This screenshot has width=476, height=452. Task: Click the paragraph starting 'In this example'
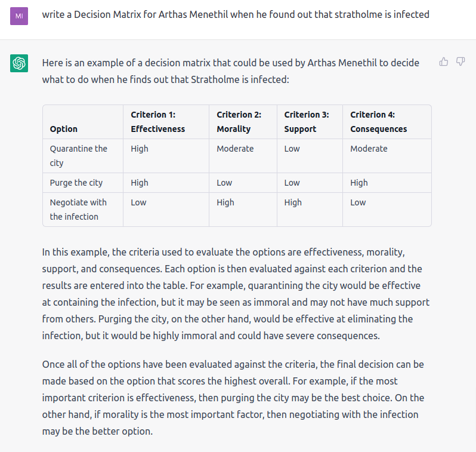(236, 294)
